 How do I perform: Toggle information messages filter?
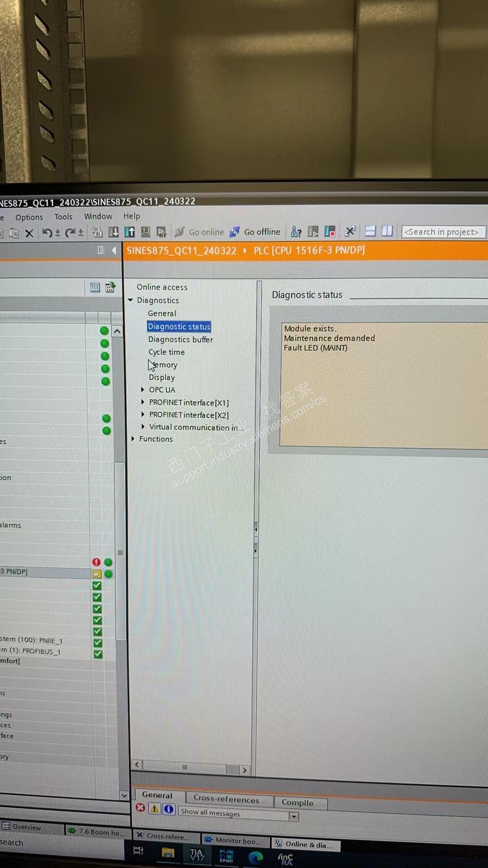tap(169, 809)
